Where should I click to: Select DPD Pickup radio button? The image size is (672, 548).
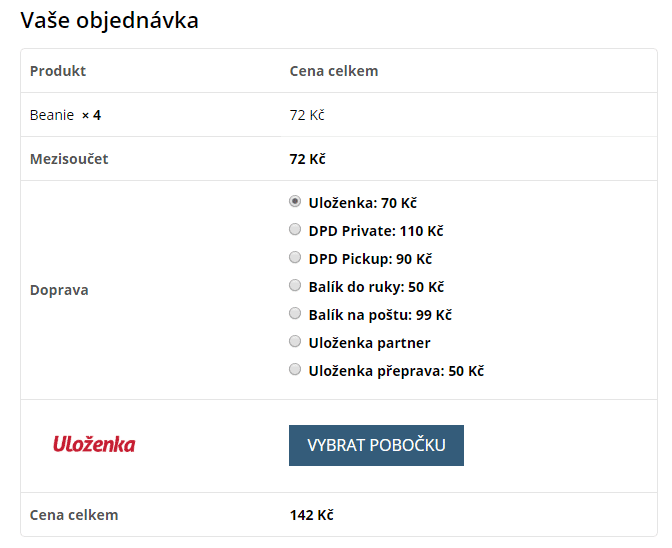[x=295, y=258]
